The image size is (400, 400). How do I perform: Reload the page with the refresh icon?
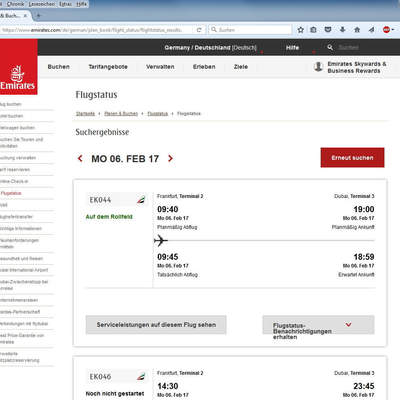[199, 30]
